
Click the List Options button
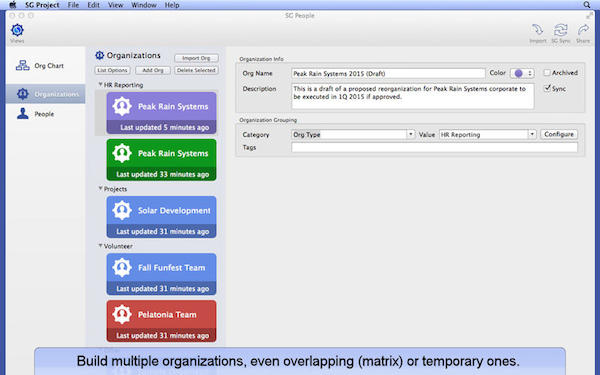coord(112,70)
